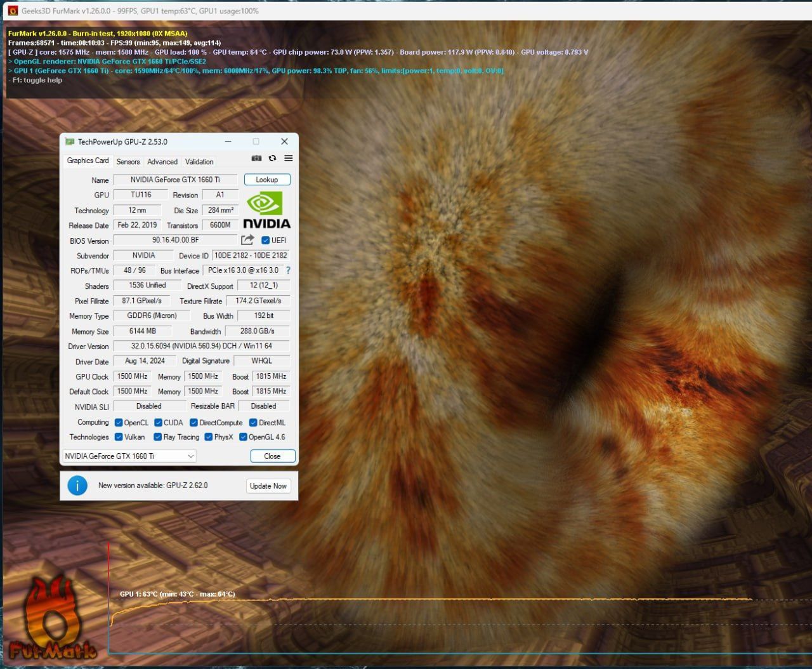
Task: Minimize the GPU-Z window
Action: pos(228,142)
